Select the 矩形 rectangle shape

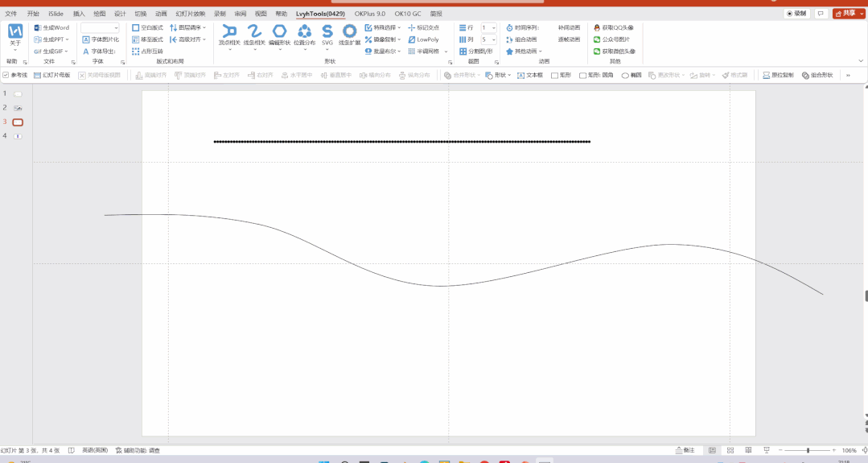click(x=561, y=76)
